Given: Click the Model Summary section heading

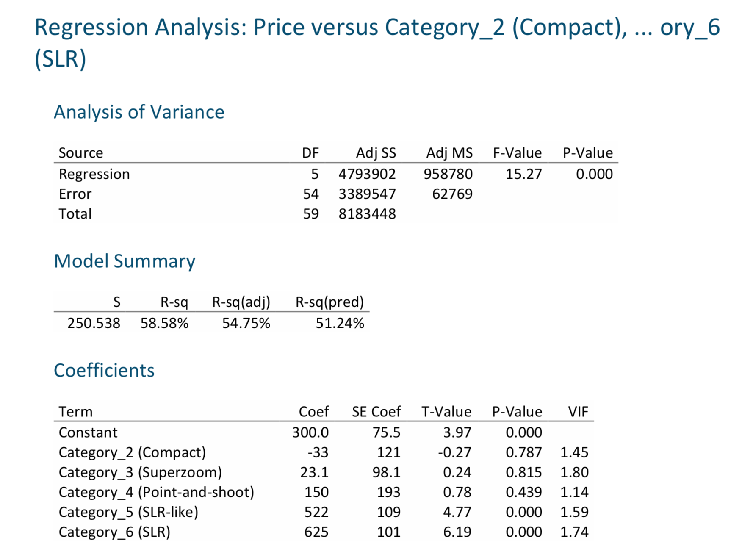Looking at the screenshot, I should tap(125, 261).
